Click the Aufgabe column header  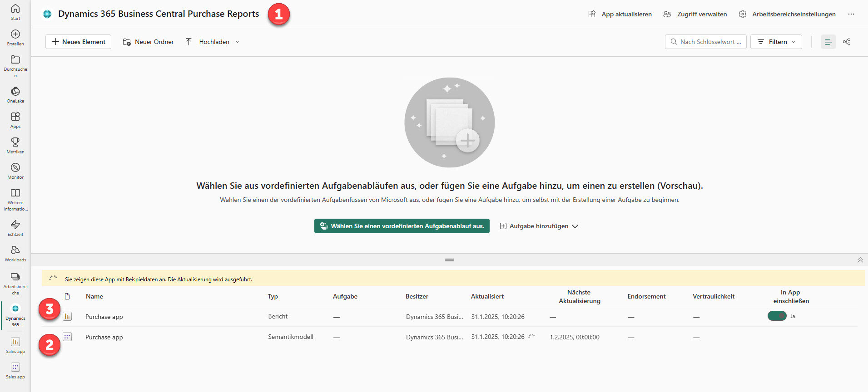coord(345,296)
